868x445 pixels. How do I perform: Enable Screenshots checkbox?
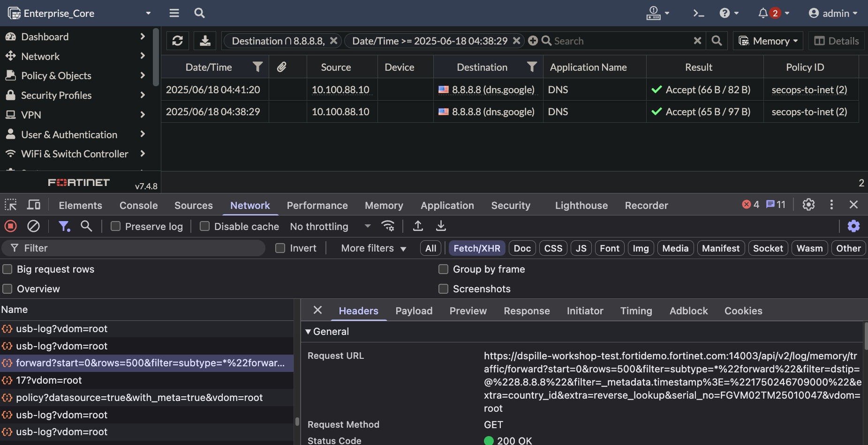coord(443,289)
